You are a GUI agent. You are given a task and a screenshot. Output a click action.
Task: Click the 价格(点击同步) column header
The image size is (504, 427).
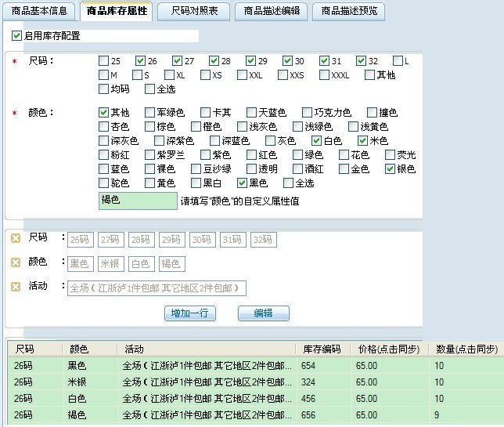click(x=388, y=349)
